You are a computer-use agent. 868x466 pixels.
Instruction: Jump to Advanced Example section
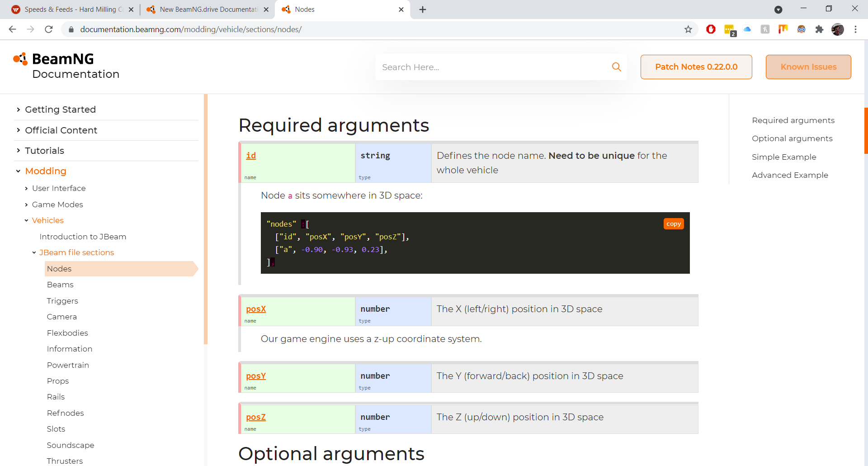coord(790,175)
